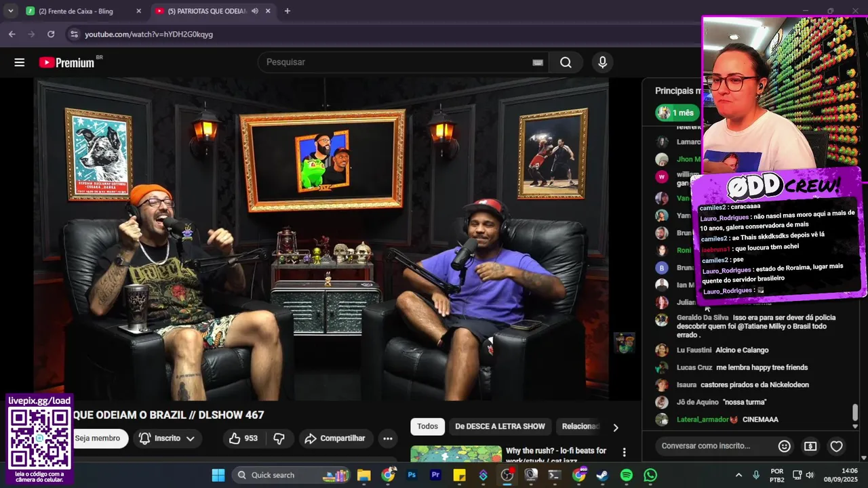Click Jô de Aquino chat message
This screenshot has width=868, height=488.
point(745,402)
